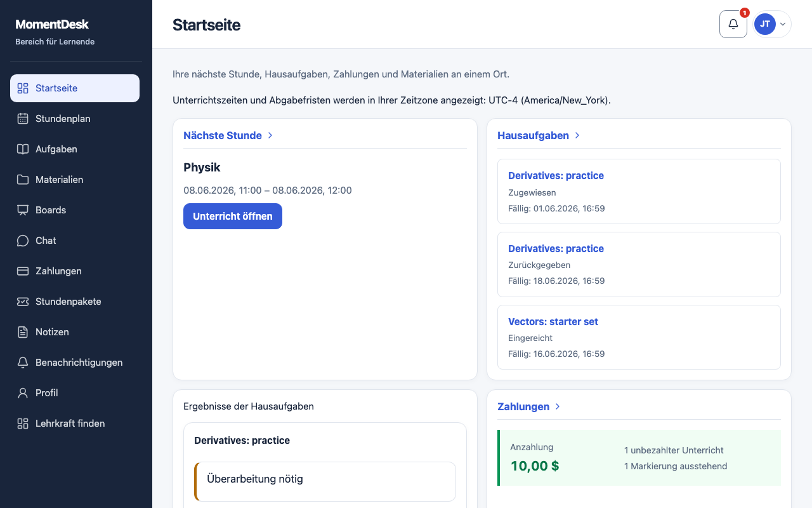Navigate to Stundenpakete label in sidebar
The width and height of the screenshot is (812, 508).
click(69, 302)
